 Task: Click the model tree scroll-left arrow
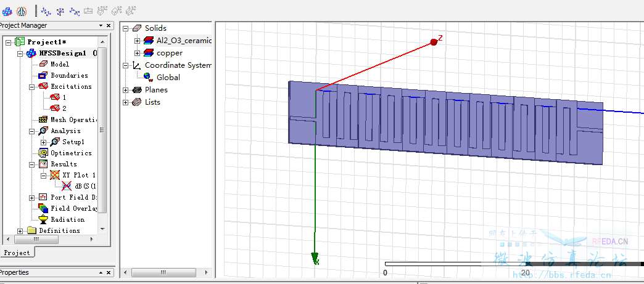(126, 272)
